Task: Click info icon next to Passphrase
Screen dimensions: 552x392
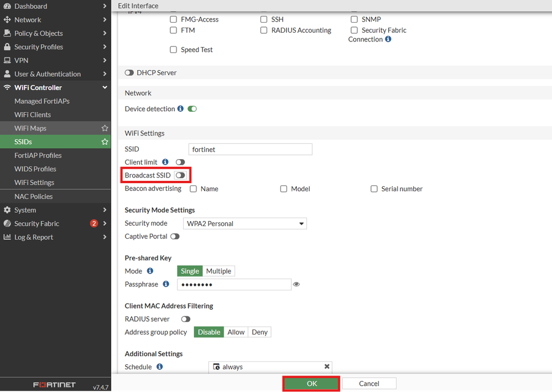Action: pos(166,284)
